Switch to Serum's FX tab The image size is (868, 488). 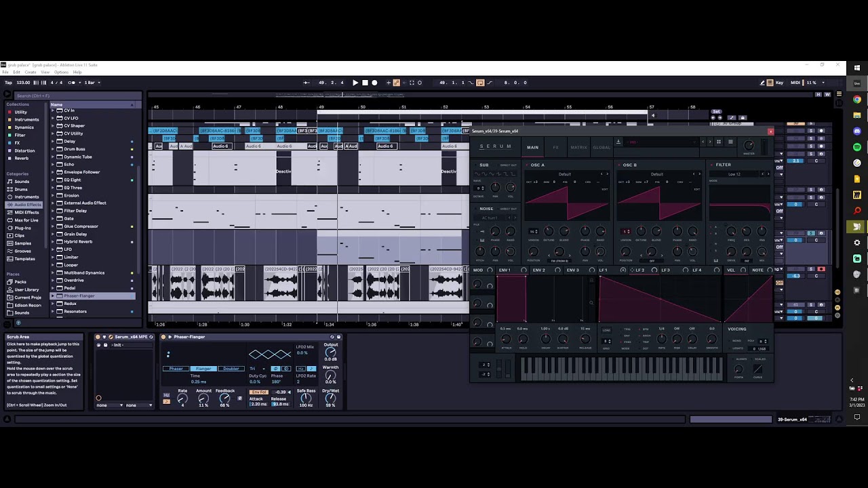(555, 147)
